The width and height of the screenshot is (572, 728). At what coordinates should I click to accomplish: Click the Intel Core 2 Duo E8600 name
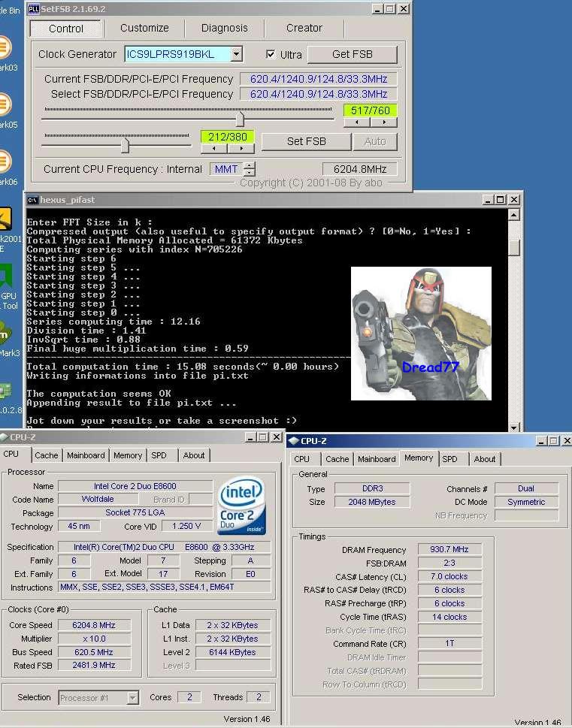(135, 486)
